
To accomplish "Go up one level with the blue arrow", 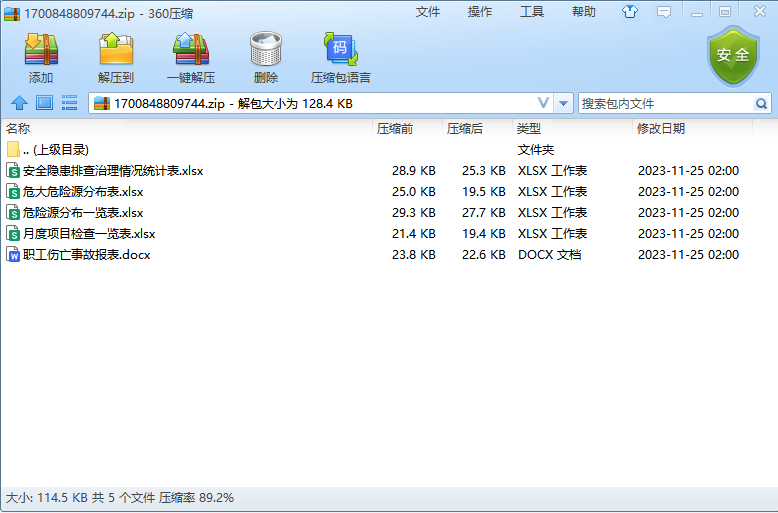I will pyautogui.click(x=19, y=103).
